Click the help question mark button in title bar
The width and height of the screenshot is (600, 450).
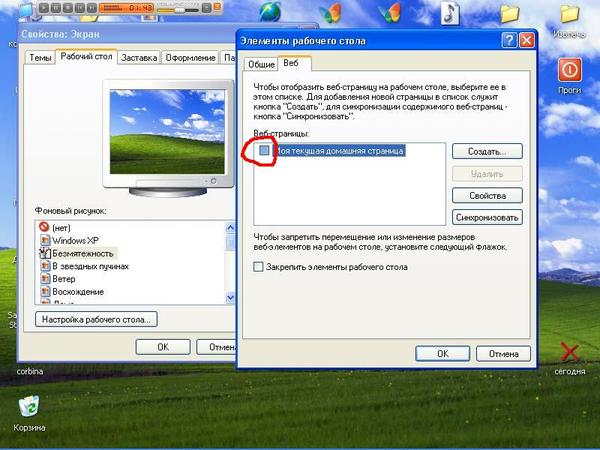pos(509,40)
